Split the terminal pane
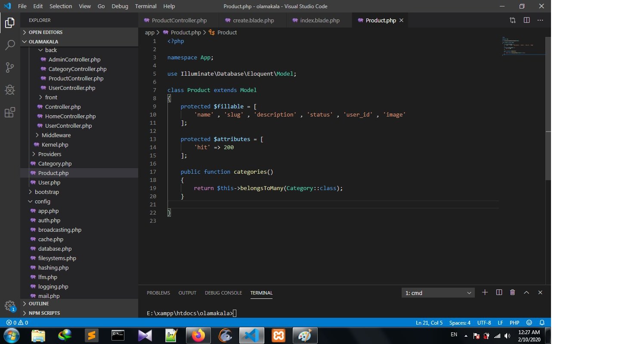This screenshot has height=344, width=644. pos(499,292)
